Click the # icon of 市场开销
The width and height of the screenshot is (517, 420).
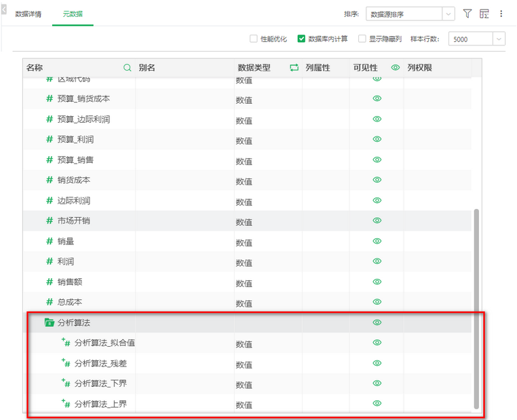50,221
